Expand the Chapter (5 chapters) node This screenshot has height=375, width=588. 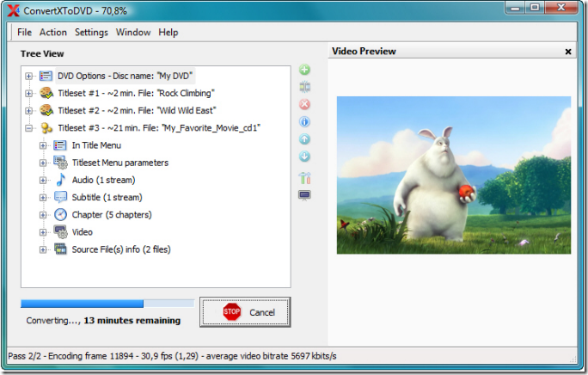click(x=43, y=215)
